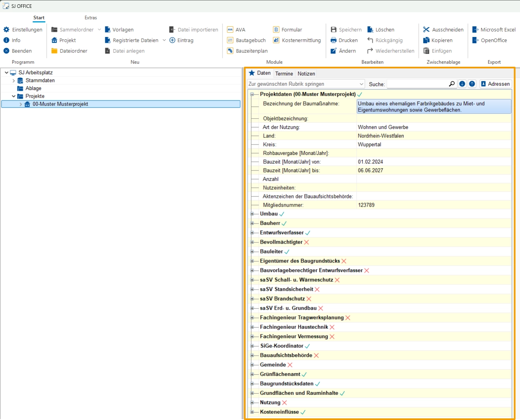Click the Drucken printer icon

point(334,40)
